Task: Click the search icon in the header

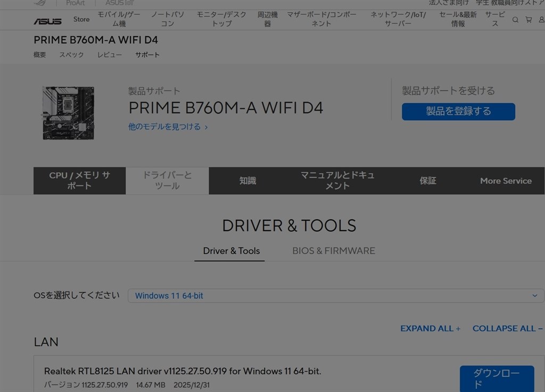Action: (x=515, y=20)
